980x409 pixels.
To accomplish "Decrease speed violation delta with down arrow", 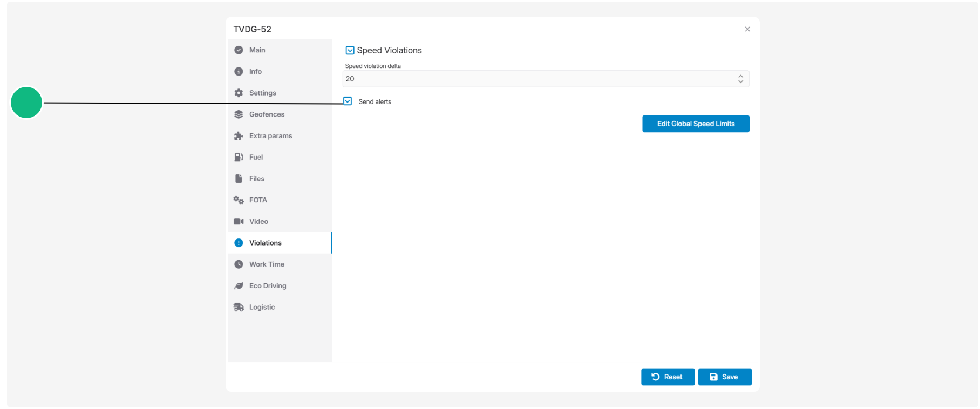I will pyautogui.click(x=740, y=81).
